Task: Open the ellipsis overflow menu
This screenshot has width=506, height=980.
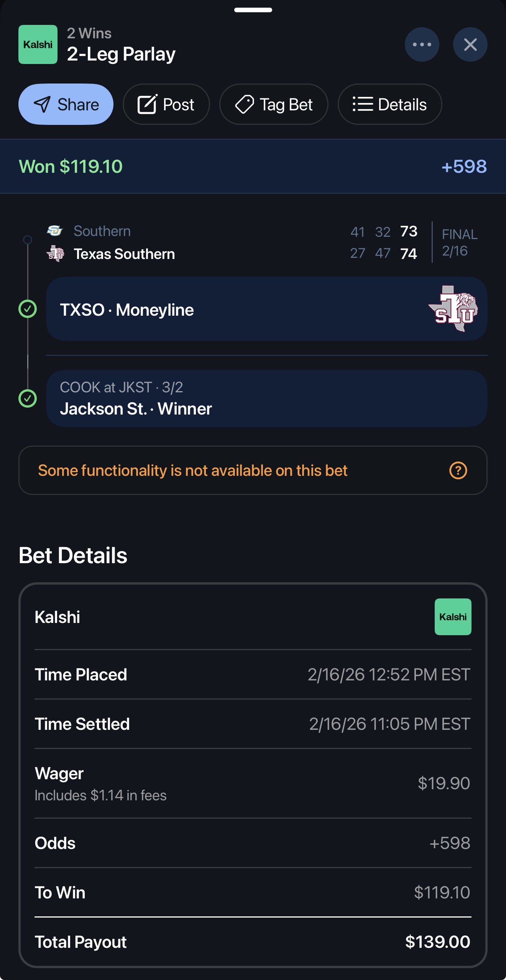Action: pos(422,44)
